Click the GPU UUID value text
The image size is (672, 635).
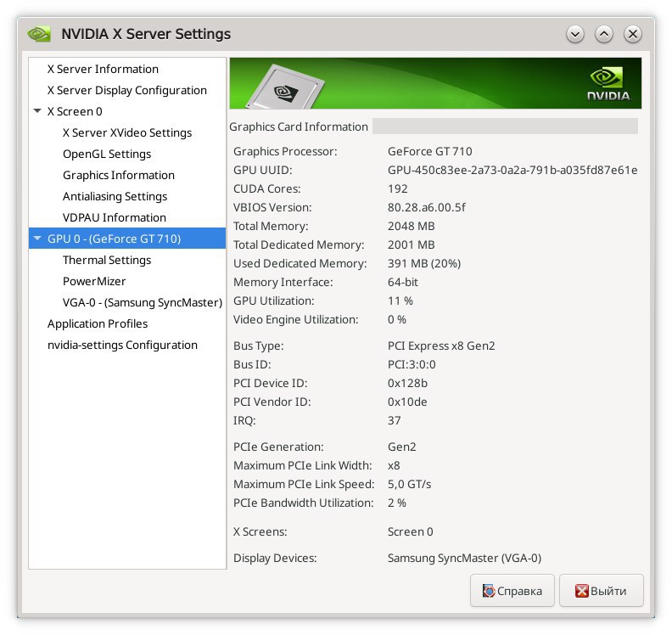pyautogui.click(x=512, y=170)
